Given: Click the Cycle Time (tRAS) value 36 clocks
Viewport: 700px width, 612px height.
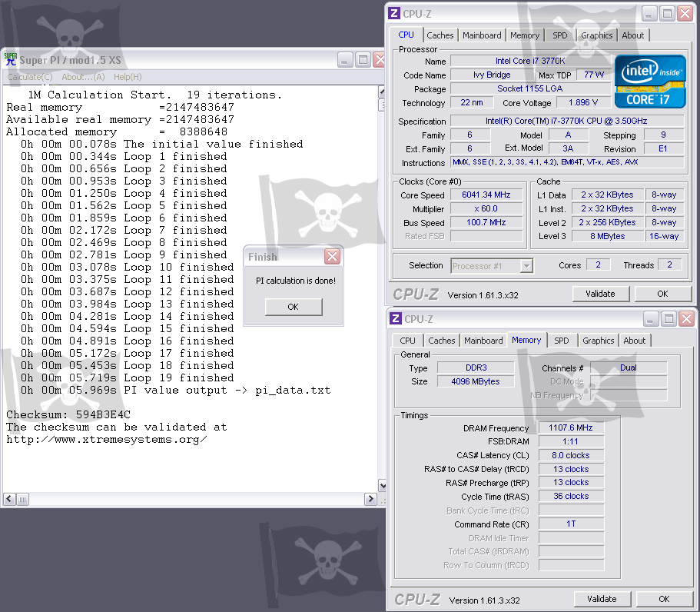Looking at the screenshot, I should click(571, 496).
